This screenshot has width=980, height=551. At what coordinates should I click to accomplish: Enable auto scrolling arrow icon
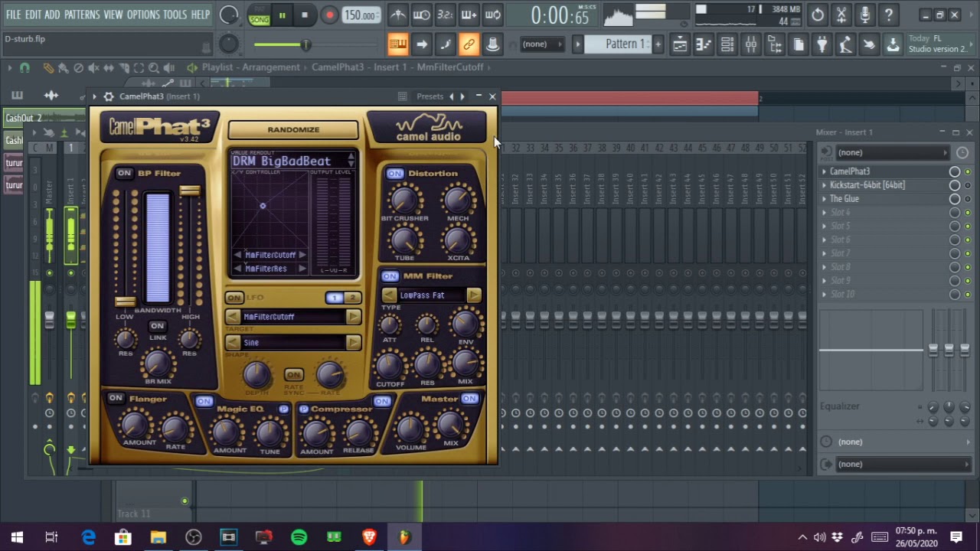pyautogui.click(x=421, y=44)
